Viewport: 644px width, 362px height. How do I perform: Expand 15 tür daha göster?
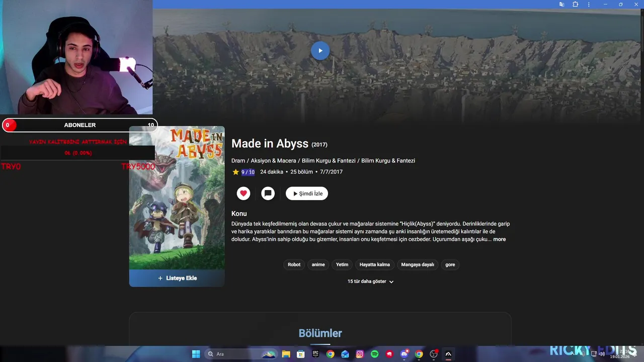point(371,282)
